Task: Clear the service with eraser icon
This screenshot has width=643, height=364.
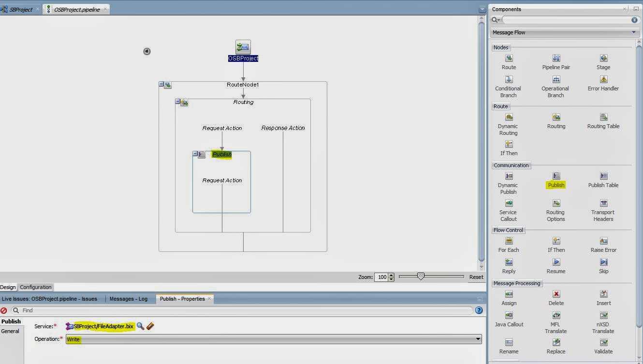Action: pyautogui.click(x=150, y=326)
